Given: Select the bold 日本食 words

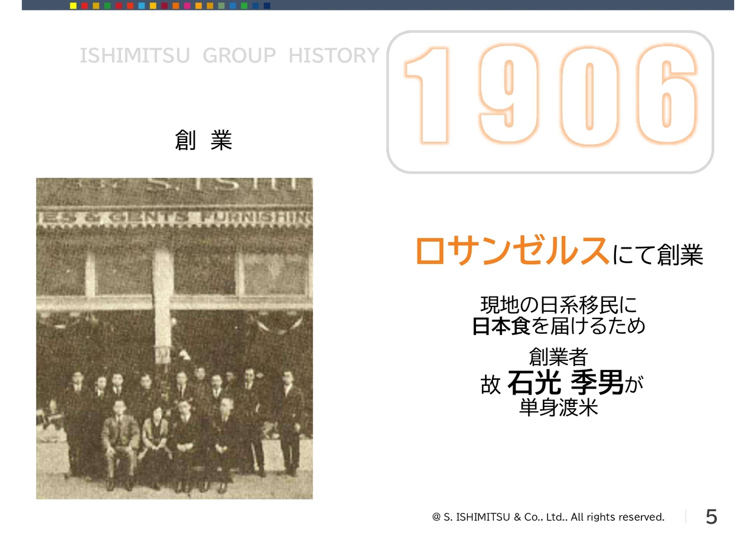Looking at the screenshot, I should pos(501,326).
